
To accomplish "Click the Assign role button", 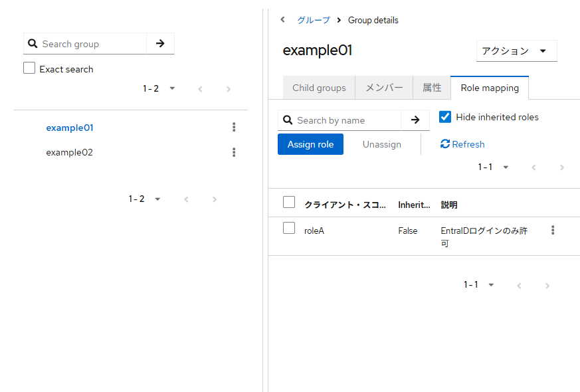I will (310, 144).
